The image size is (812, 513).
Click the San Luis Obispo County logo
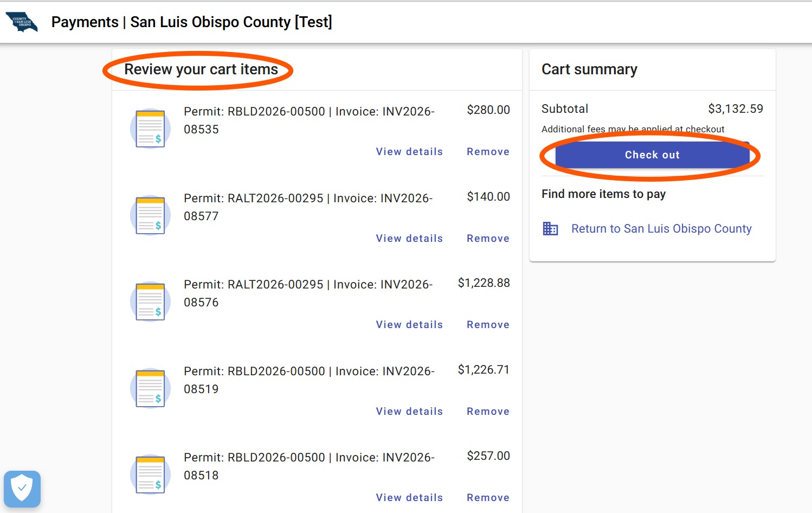point(22,22)
